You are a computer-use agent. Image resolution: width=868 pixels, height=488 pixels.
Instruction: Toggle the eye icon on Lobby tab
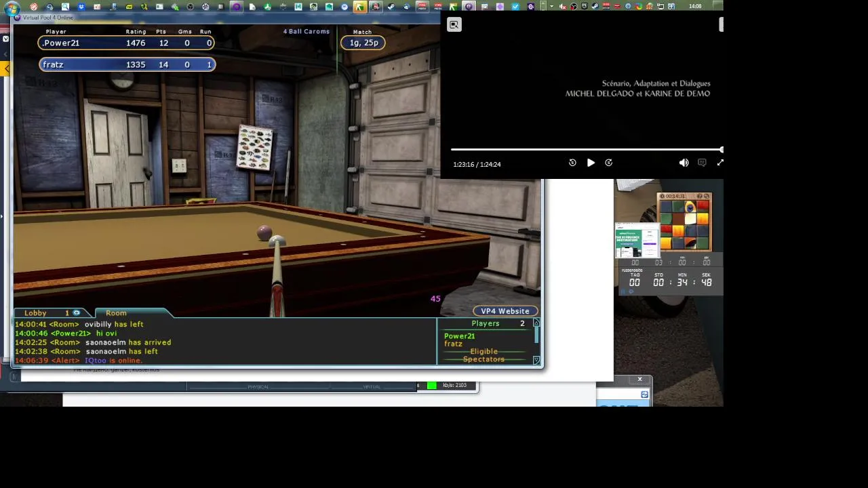77,313
